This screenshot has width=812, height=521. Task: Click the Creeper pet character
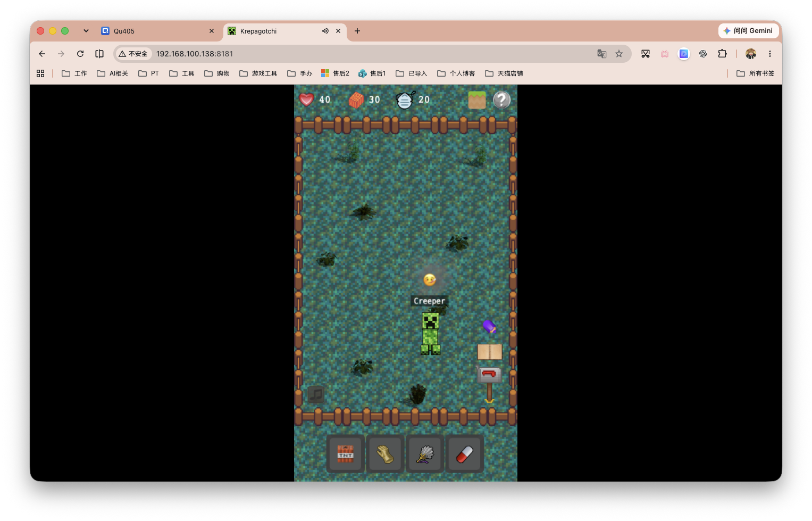pyautogui.click(x=430, y=334)
